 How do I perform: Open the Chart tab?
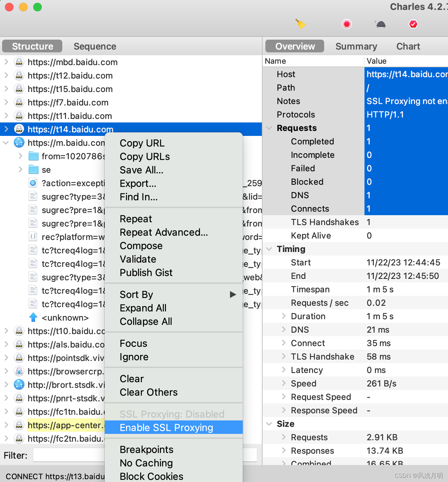pyautogui.click(x=408, y=46)
